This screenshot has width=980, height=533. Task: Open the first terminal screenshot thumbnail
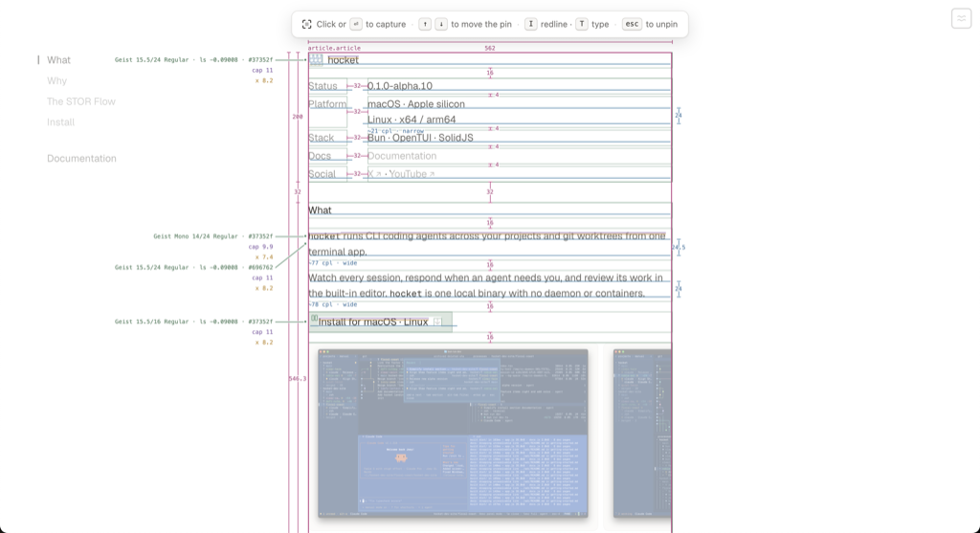coord(453,433)
